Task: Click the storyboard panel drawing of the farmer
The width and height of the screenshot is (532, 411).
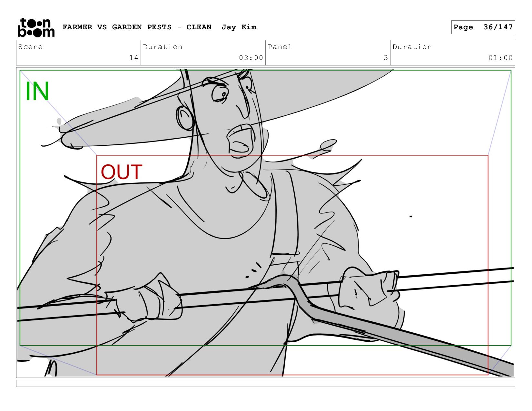Action: click(265, 222)
